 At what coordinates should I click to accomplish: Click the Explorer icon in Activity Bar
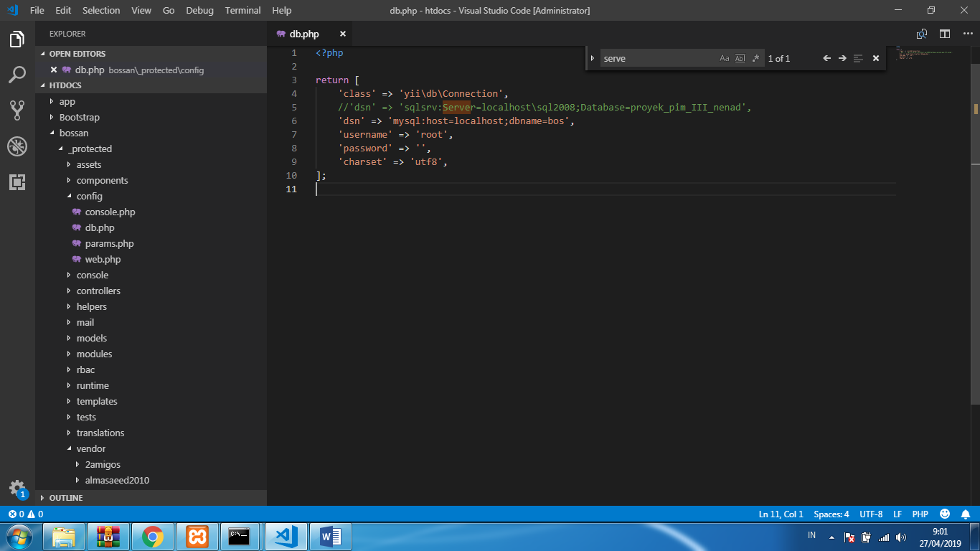(x=17, y=39)
